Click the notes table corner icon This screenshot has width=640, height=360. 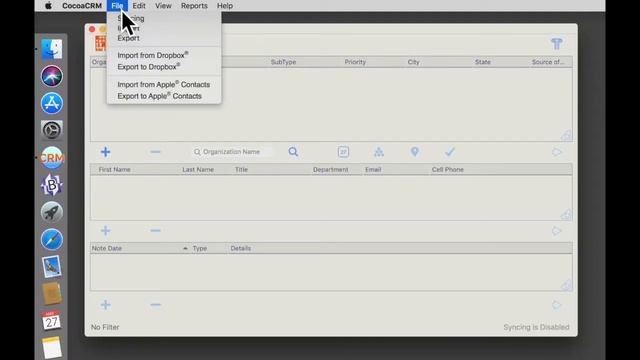[x=566, y=285]
